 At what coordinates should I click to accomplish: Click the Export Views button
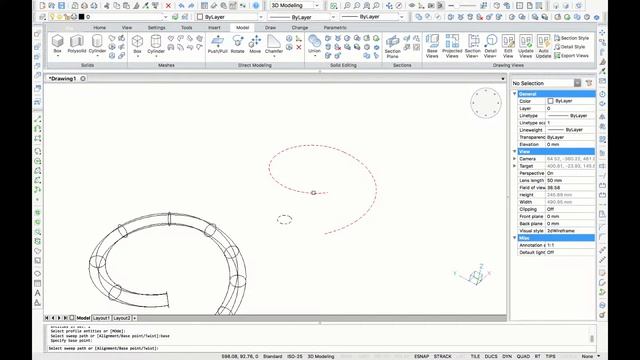pos(571,56)
